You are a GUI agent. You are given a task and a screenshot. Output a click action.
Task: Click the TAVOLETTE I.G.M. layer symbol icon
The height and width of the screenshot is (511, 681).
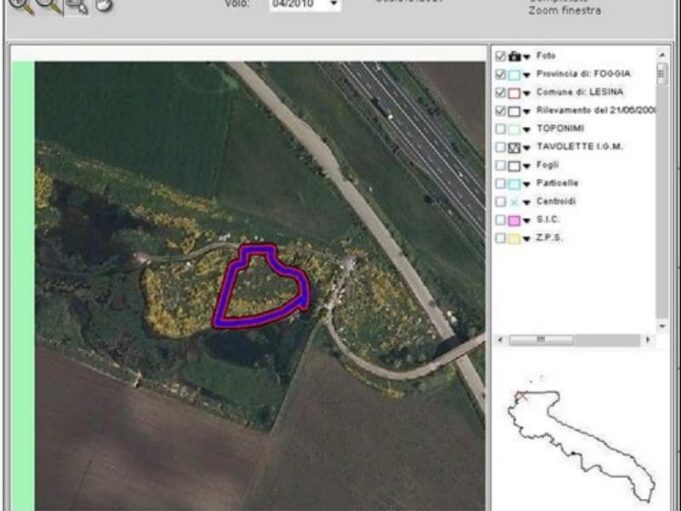(515, 147)
